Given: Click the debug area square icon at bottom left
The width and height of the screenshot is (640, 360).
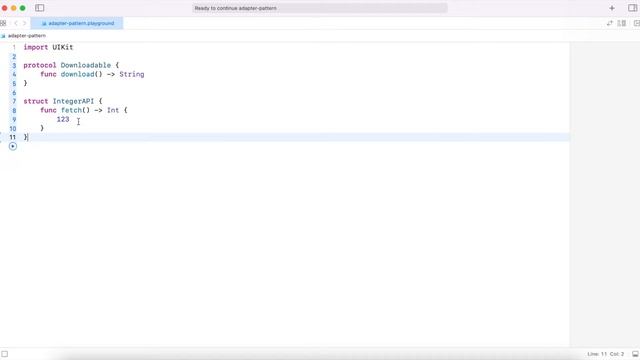Looking at the screenshot, I should 4,354.
